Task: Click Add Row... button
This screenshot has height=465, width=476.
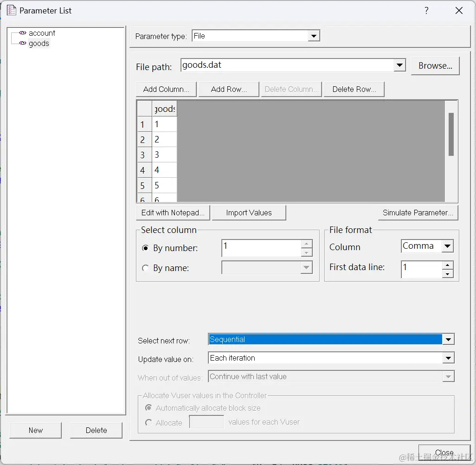Action: [229, 89]
